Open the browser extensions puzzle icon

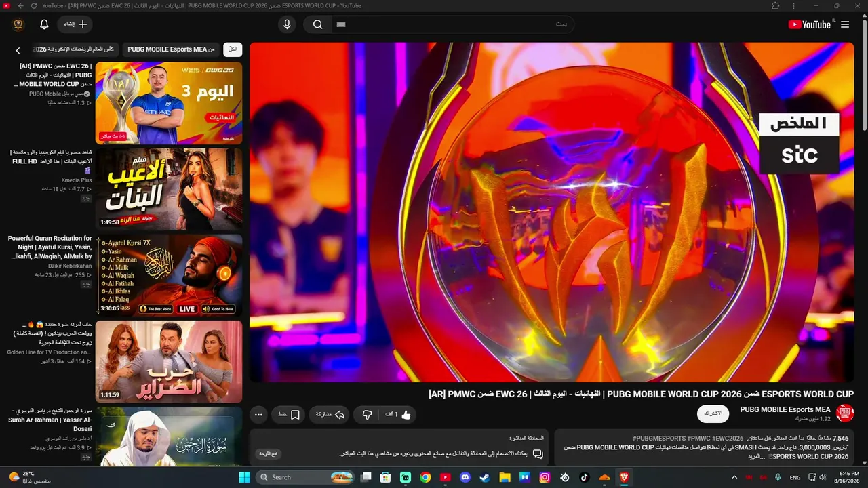click(x=776, y=5)
